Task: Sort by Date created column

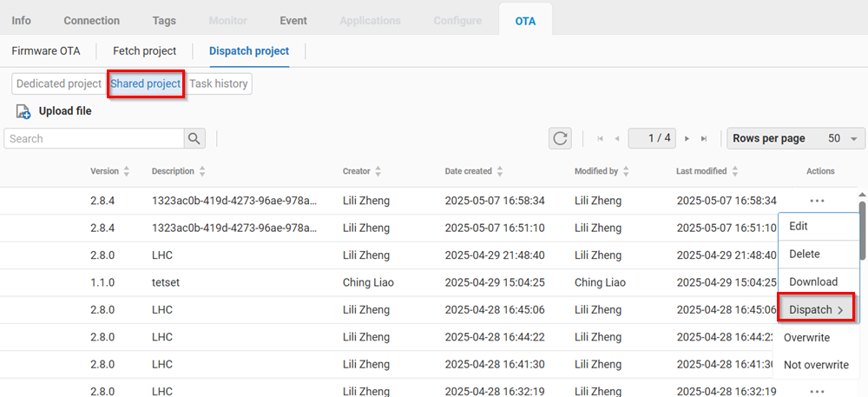Action: tap(499, 172)
